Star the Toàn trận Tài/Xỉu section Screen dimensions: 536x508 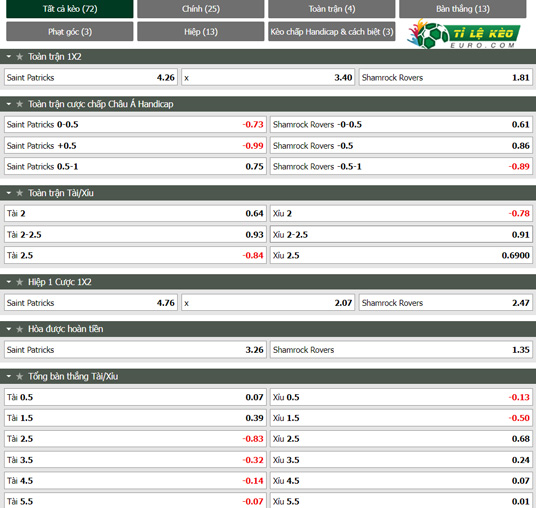point(19,193)
